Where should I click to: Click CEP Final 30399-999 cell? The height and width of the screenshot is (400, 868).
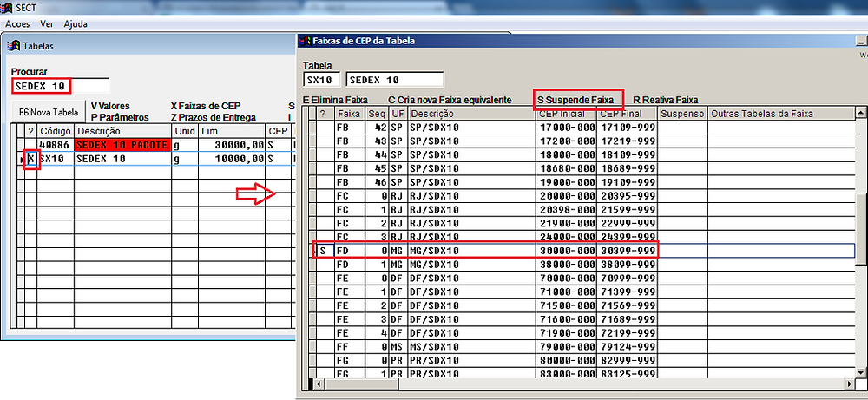(627, 251)
